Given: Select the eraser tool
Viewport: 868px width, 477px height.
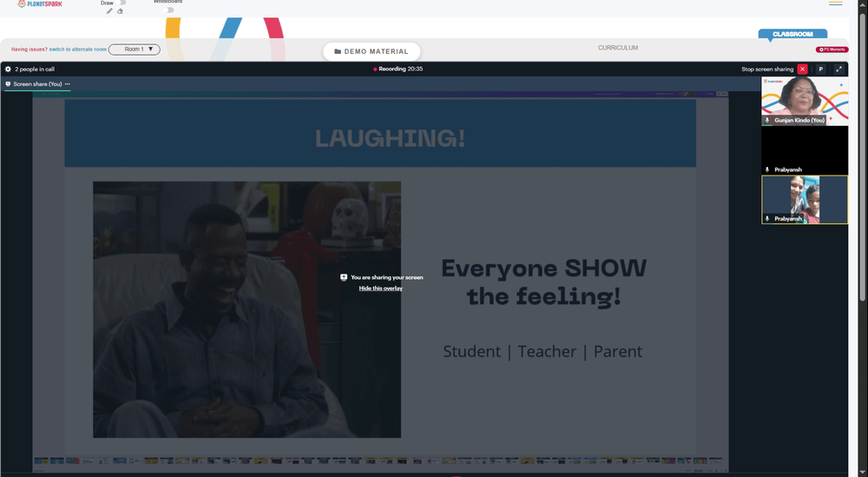Looking at the screenshot, I should (x=120, y=11).
